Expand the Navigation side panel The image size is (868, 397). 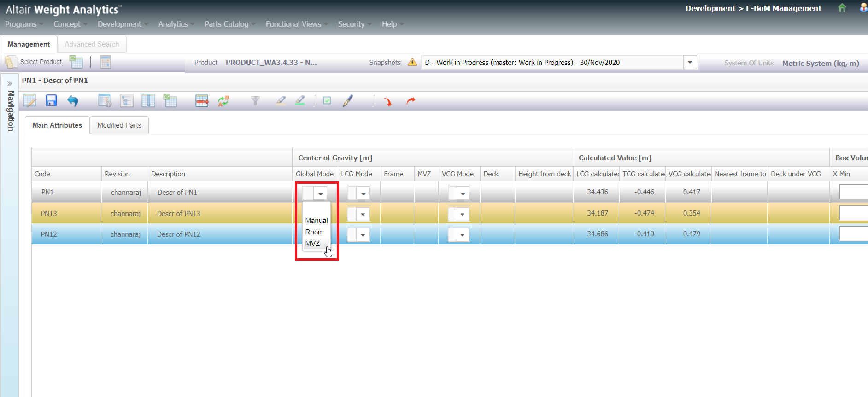9,84
